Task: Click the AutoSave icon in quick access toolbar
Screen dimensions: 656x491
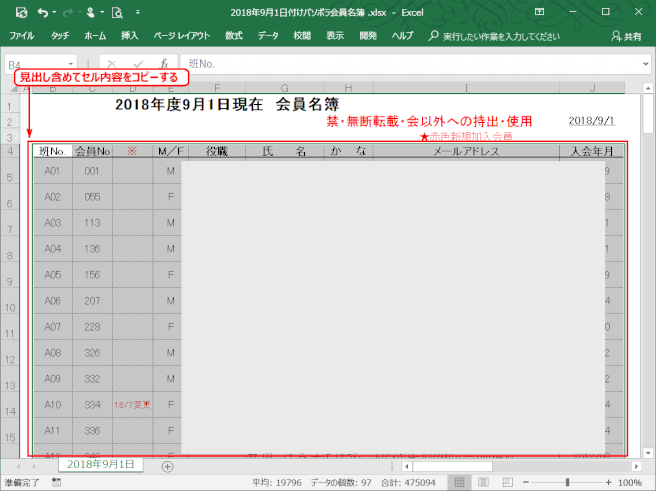Action: (21, 13)
